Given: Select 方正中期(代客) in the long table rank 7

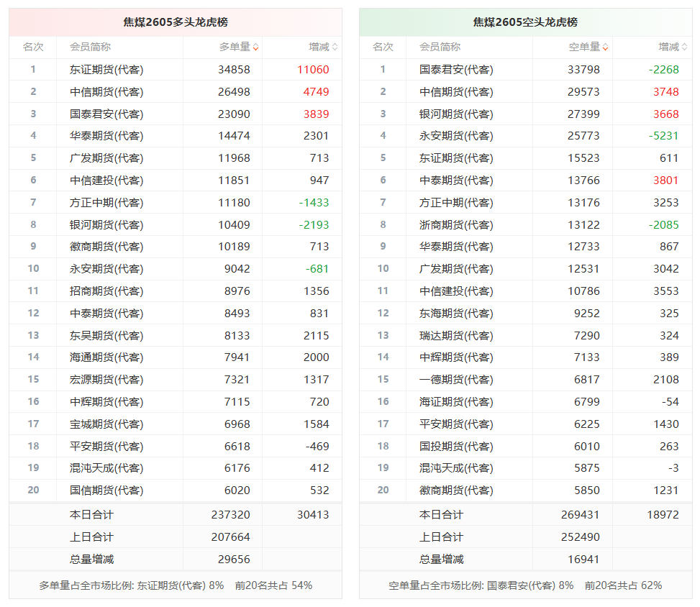Looking at the screenshot, I should point(106,203).
